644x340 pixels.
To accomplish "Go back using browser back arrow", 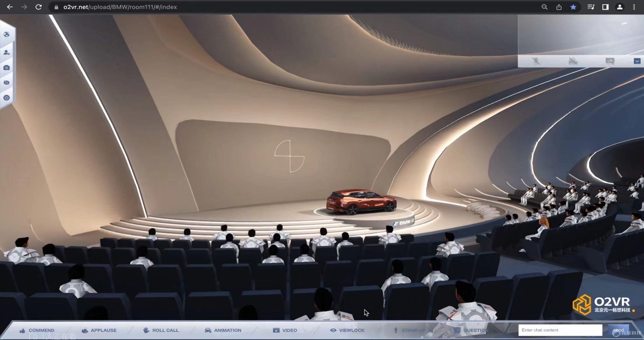I will click(10, 7).
